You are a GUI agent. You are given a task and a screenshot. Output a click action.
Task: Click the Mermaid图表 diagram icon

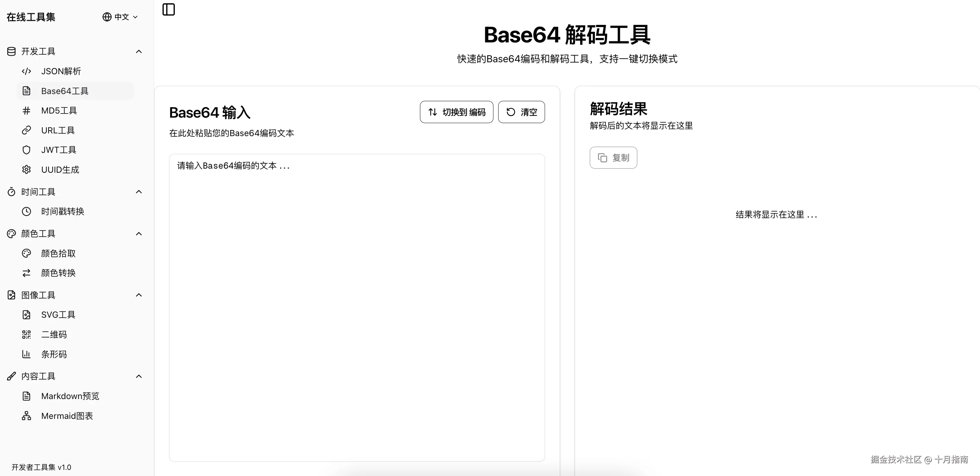coord(26,416)
